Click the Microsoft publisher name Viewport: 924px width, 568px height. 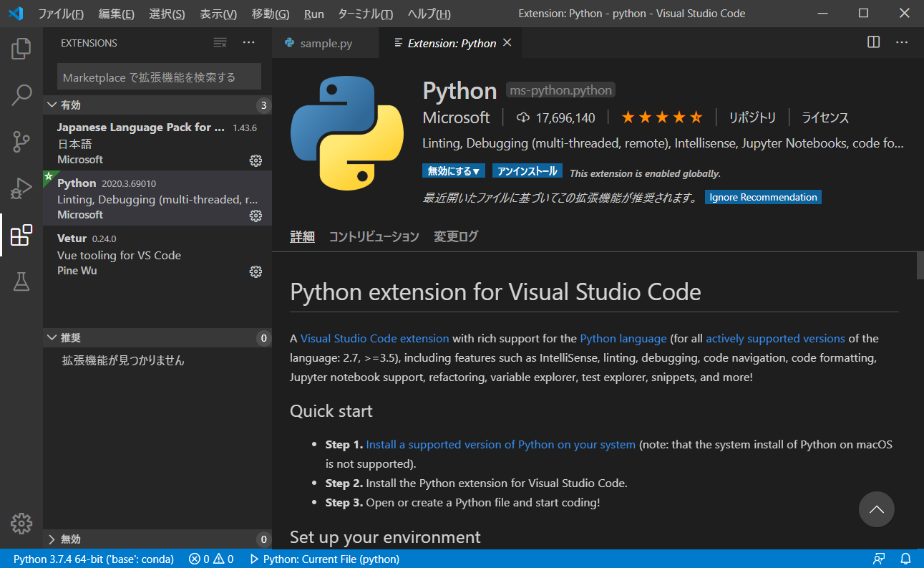tap(456, 117)
